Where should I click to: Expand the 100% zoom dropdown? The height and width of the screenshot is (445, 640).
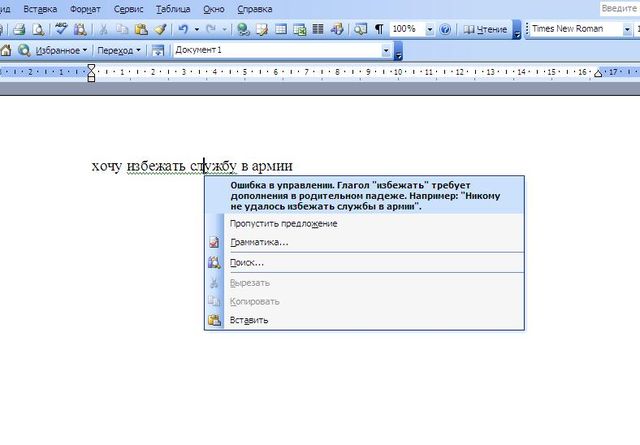coord(430,30)
